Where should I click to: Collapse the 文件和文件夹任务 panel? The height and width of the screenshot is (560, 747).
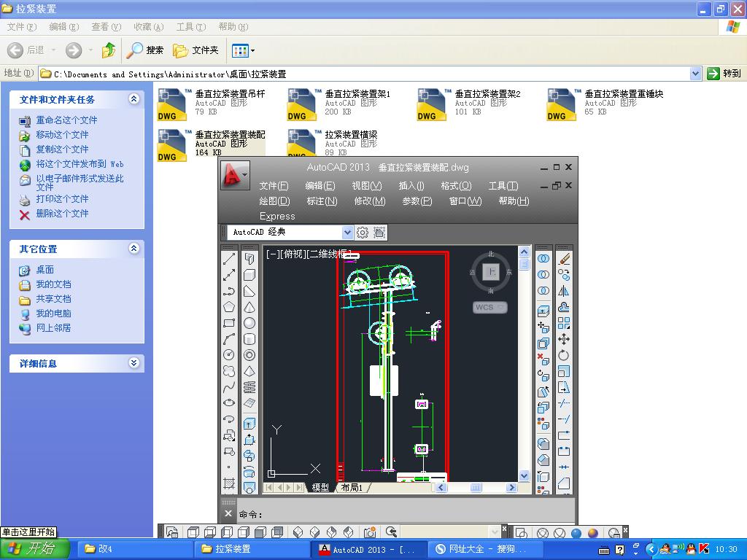coord(133,99)
